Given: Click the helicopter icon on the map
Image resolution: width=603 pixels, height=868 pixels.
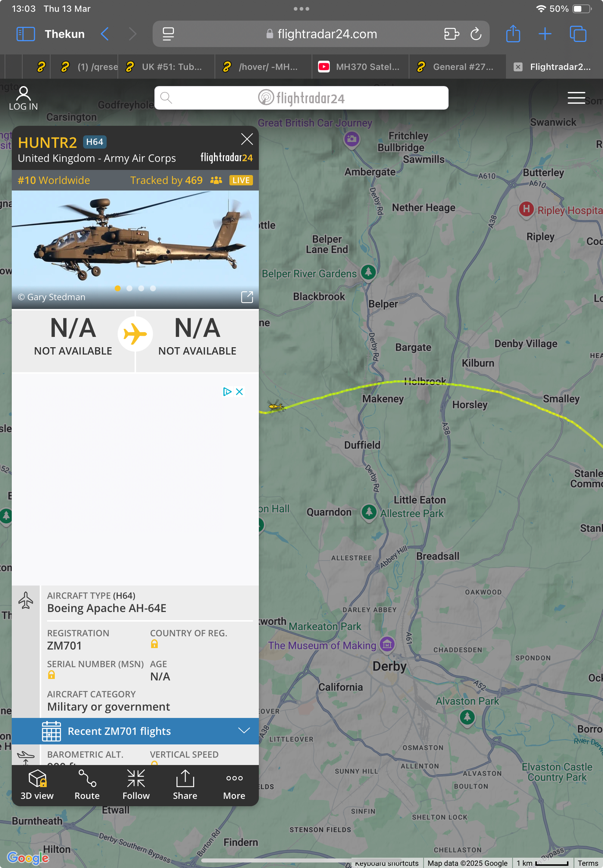Looking at the screenshot, I should tap(276, 406).
